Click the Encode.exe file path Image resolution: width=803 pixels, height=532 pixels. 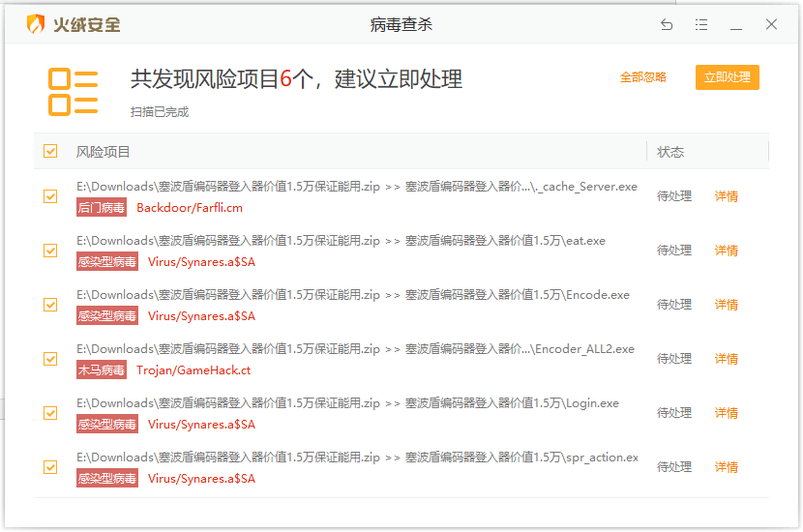pos(353,295)
